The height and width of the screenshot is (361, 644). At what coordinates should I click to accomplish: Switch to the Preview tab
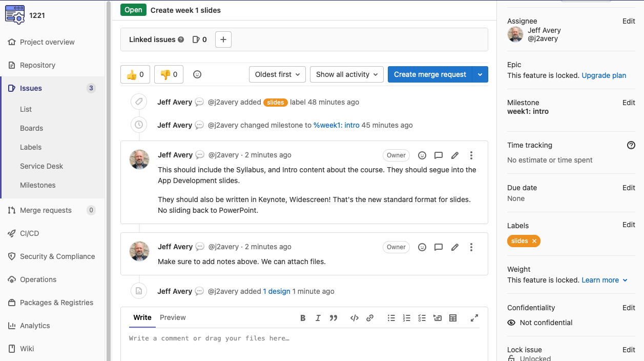173,317
